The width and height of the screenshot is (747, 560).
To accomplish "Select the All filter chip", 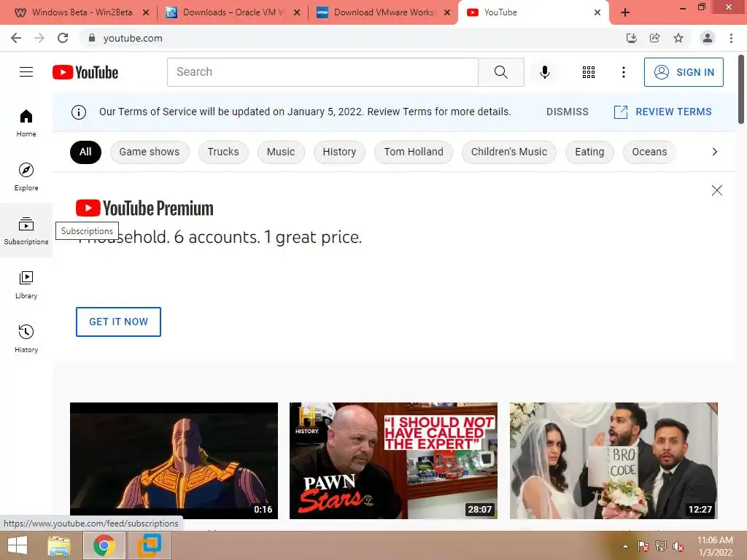I will 85,152.
